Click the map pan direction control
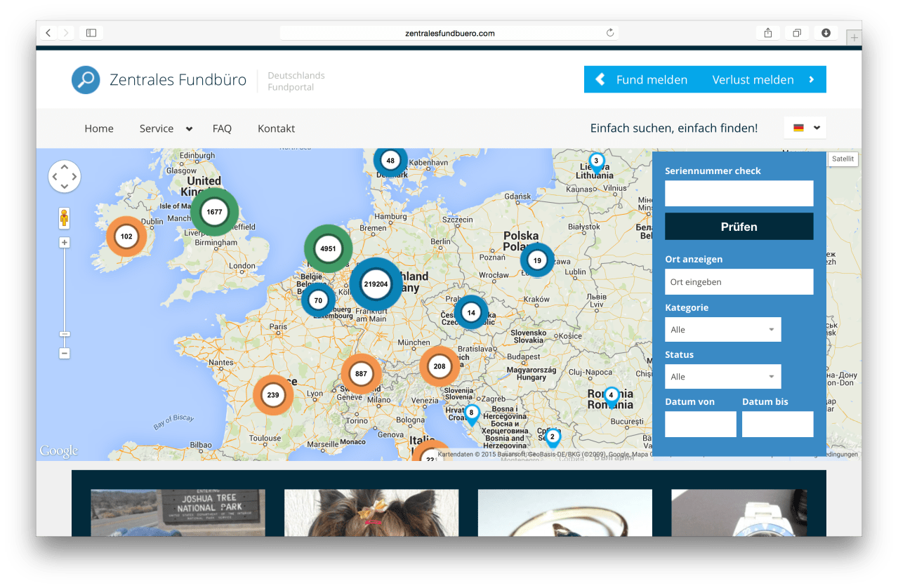Image resolution: width=898 pixels, height=588 pixels. 65,177
